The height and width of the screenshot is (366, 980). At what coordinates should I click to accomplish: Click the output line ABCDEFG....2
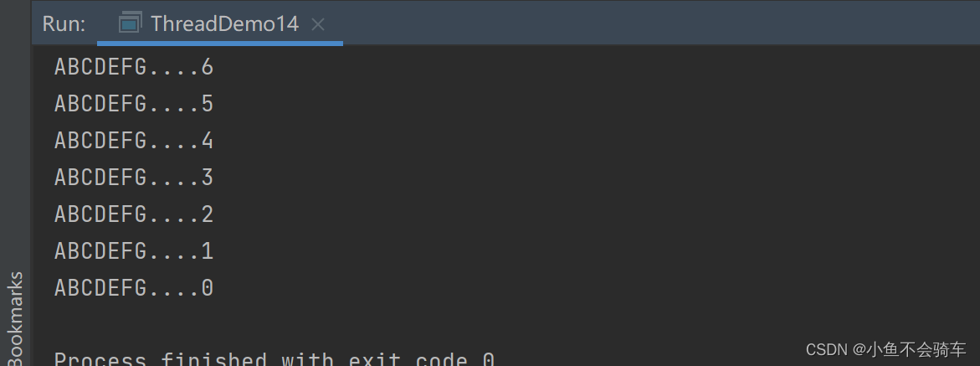click(134, 214)
